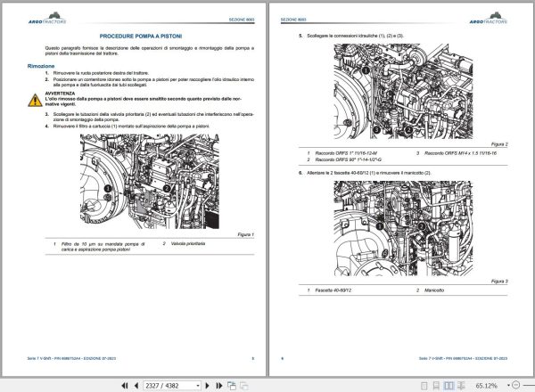Click legend entry Manicotto
Image resolution: width=535 pixels, height=392 pixels.
pyautogui.click(x=434, y=290)
